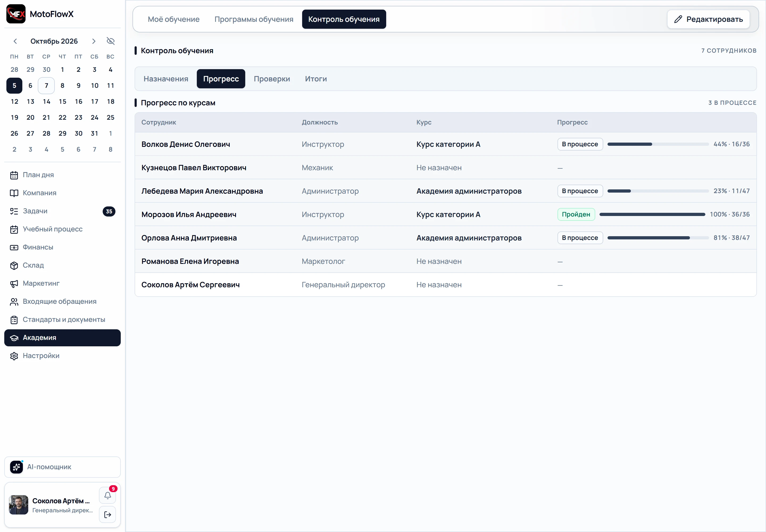Open Входящие обращения people icon
Viewport: 766px width, 532px height.
[14, 302]
